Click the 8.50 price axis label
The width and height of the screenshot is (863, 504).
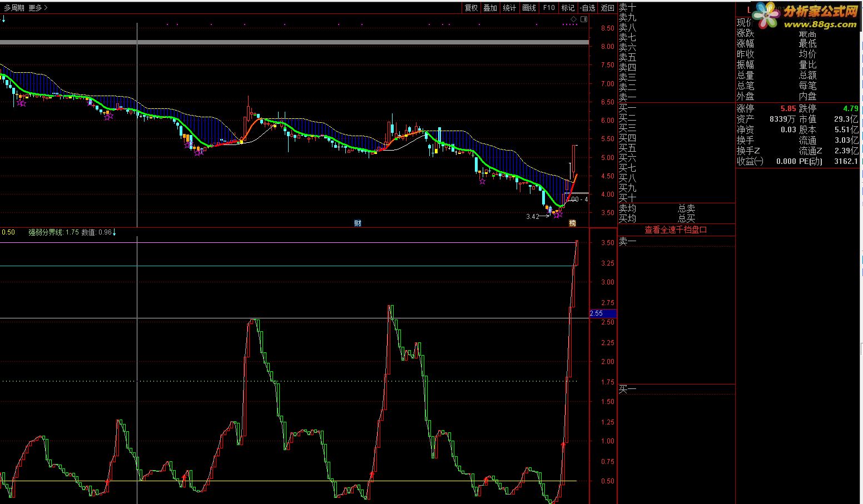608,28
